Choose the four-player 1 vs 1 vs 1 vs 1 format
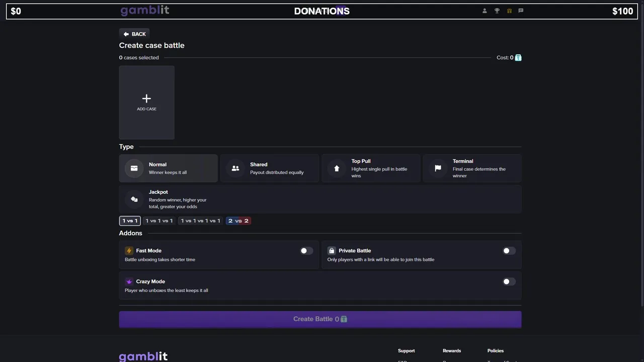The image size is (644, 362). [201, 221]
